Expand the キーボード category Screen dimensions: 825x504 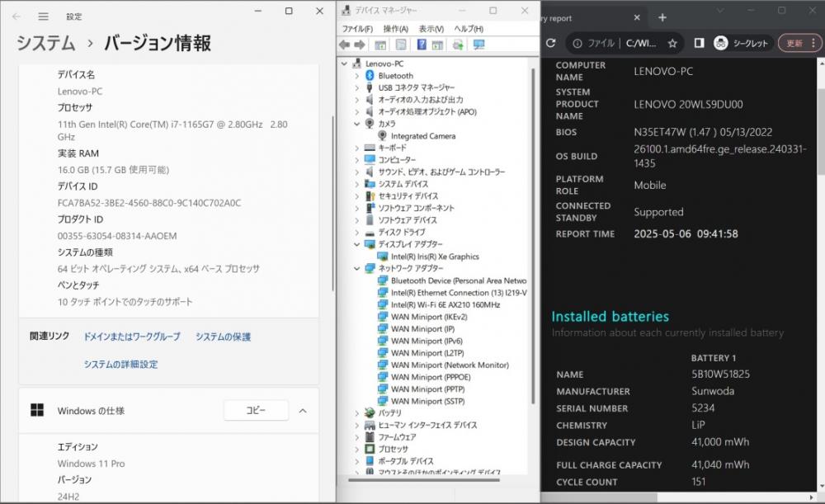pyautogui.click(x=357, y=148)
